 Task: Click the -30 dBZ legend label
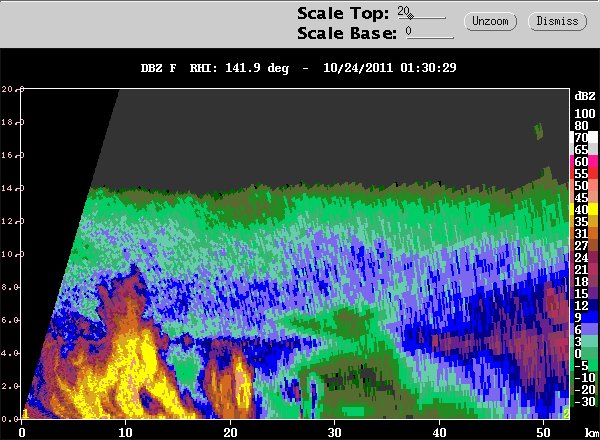583,401
